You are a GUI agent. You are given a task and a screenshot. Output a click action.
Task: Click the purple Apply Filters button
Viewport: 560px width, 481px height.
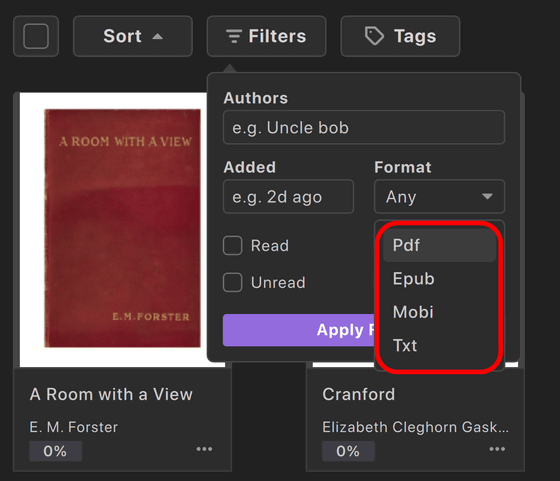pos(299,330)
